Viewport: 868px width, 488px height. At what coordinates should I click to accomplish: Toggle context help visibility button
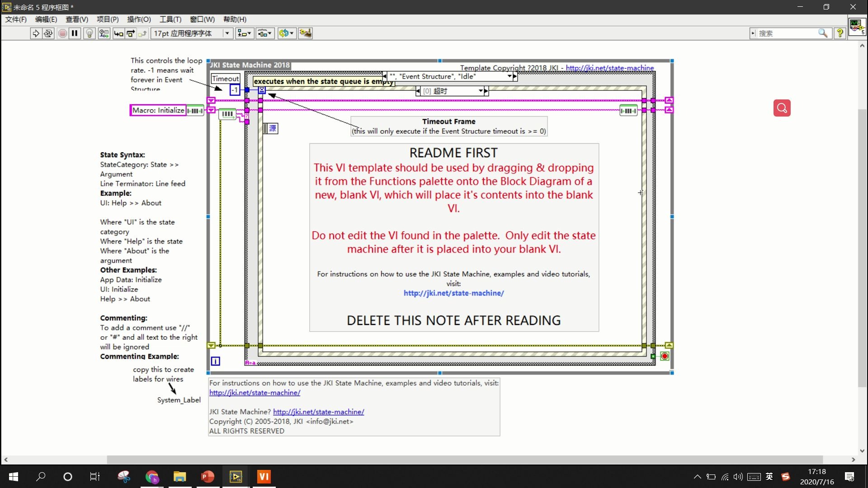pos(840,33)
